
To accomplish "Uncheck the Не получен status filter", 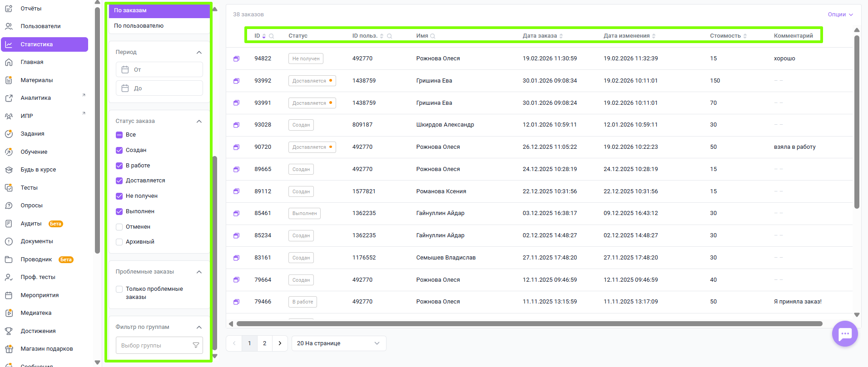I will 119,196.
